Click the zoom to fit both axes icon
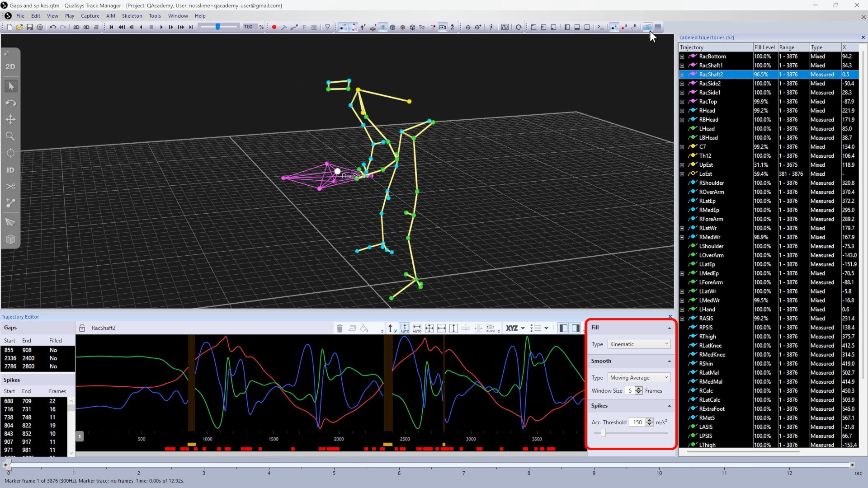The height and width of the screenshot is (488, 868). (429, 328)
